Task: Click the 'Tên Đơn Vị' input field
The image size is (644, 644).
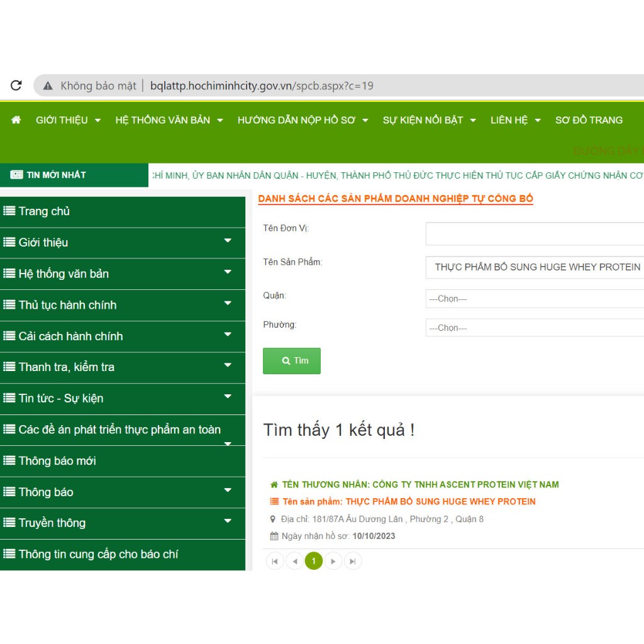Action: coord(535,234)
